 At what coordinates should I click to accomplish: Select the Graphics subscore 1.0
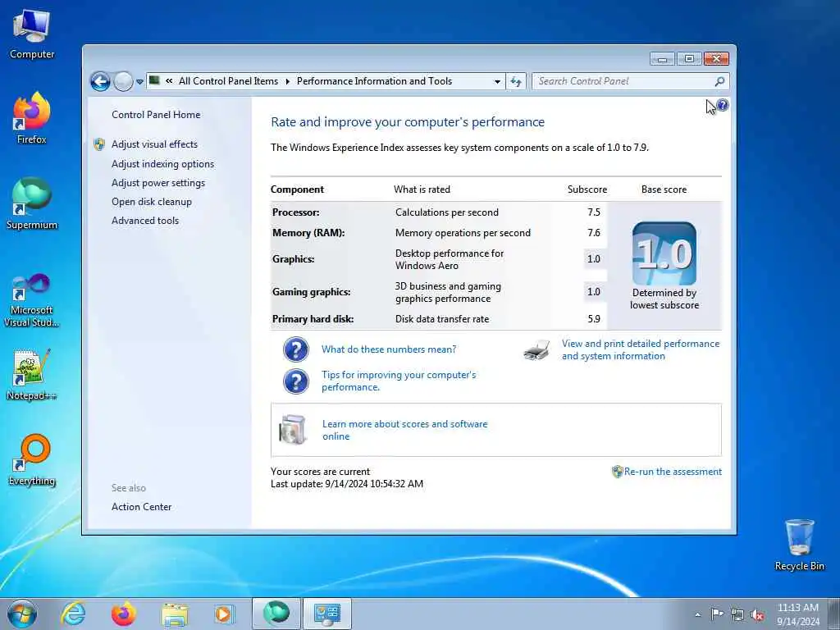[x=594, y=258]
